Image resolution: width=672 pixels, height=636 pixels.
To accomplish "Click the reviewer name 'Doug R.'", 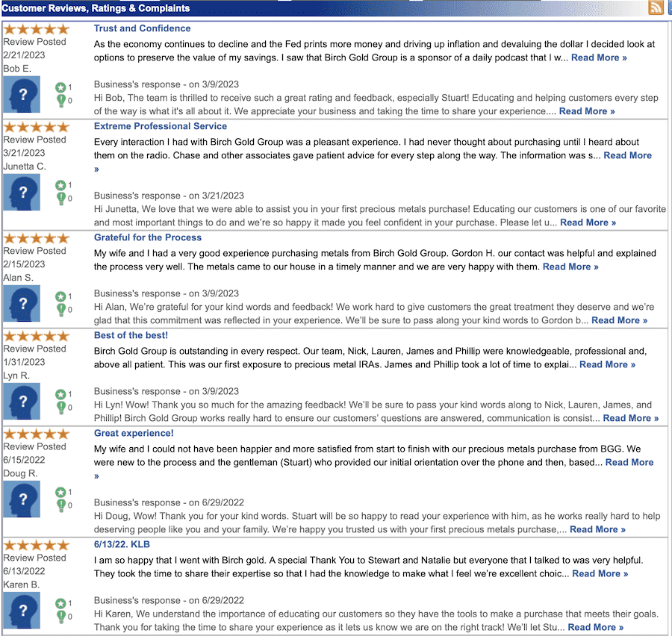I will (20, 473).
